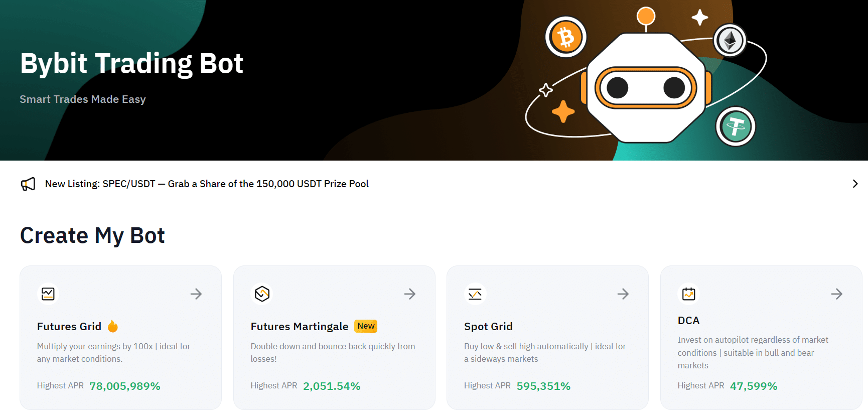
Task: Open Futures Martingale via its arrow
Action: tap(410, 294)
